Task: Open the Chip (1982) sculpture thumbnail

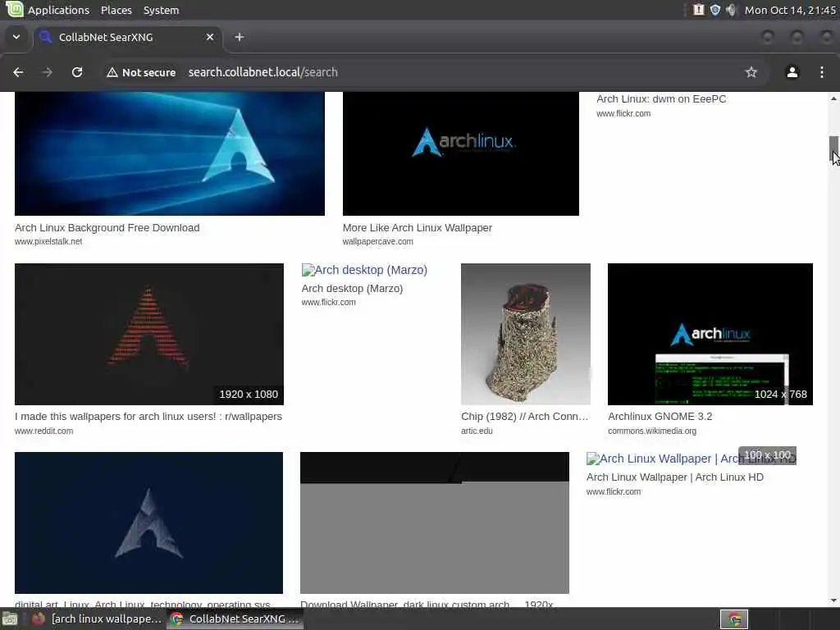Action: pos(526,335)
